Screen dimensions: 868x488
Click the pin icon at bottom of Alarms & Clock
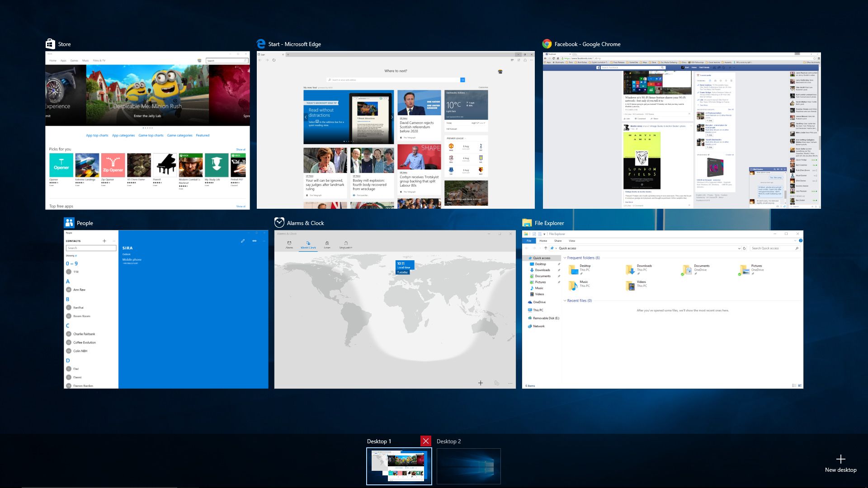point(496,383)
